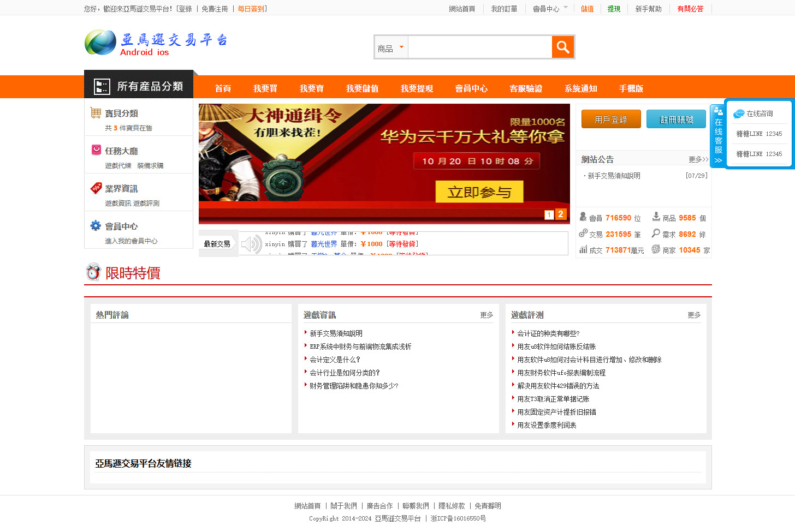The width and height of the screenshot is (795, 532).
Task: Open the 商品 search type dropdown
Action: [x=391, y=48]
